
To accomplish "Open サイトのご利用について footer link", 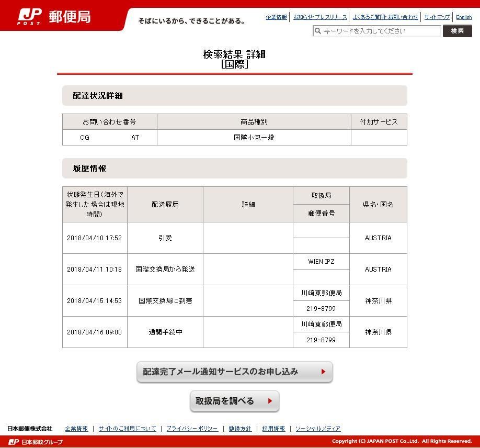I will pos(128,429).
